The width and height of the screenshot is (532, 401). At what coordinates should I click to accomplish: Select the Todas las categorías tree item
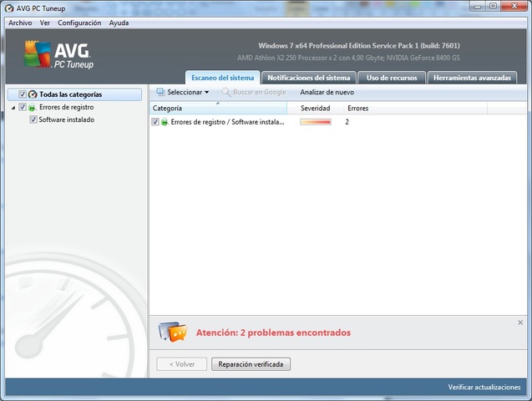(x=74, y=94)
